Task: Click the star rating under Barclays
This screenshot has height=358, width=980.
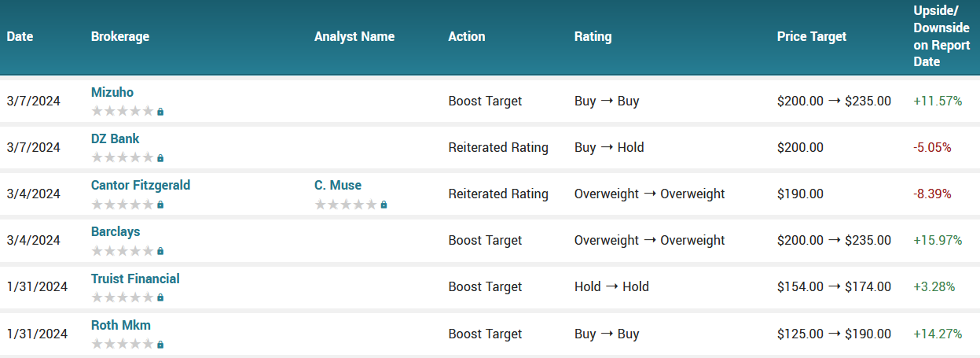Action: click(123, 251)
